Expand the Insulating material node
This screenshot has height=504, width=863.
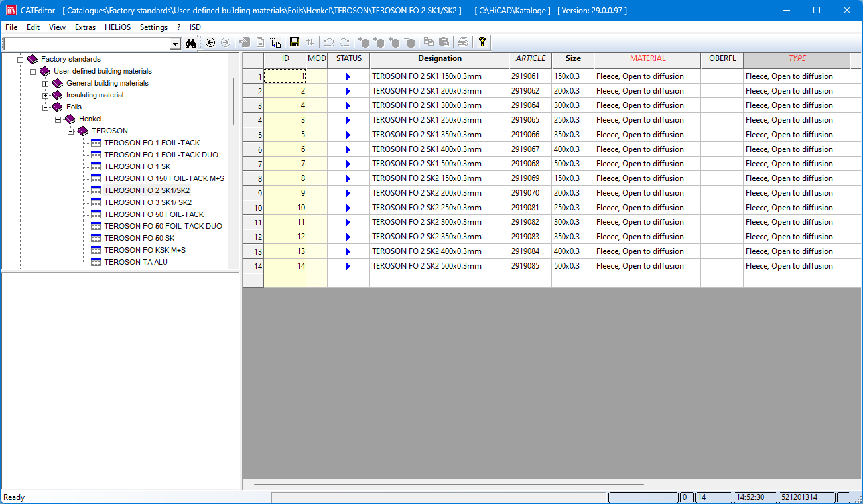[45, 95]
